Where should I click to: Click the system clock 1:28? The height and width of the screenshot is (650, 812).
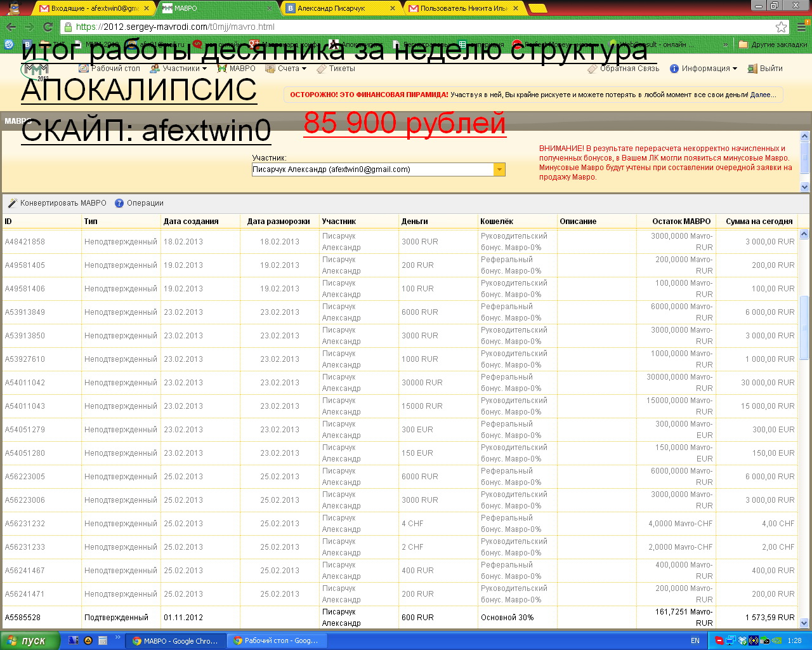pyautogui.click(x=794, y=640)
